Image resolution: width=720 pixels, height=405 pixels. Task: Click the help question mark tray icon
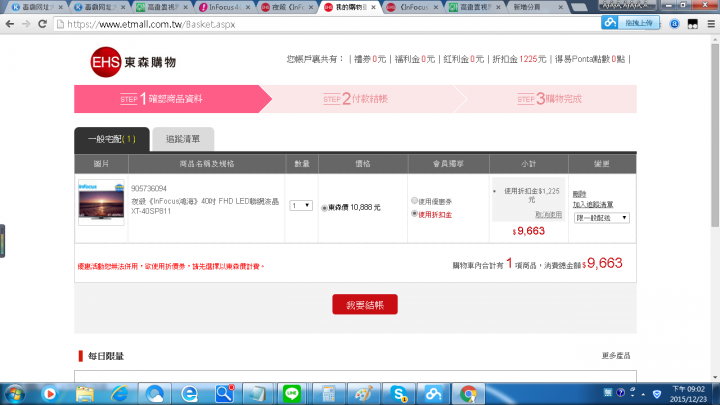[620, 393]
